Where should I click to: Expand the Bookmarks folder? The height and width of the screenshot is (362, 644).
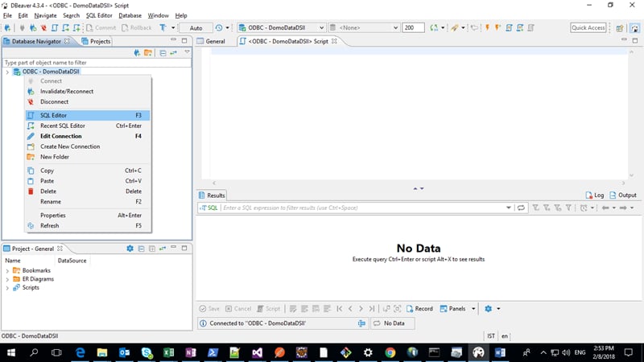click(7, 271)
